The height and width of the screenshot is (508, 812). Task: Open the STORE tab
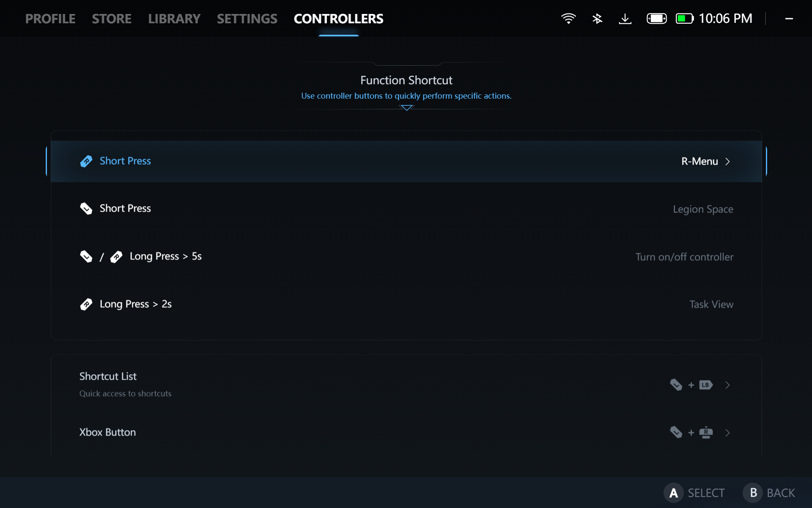click(x=112, y=19)
